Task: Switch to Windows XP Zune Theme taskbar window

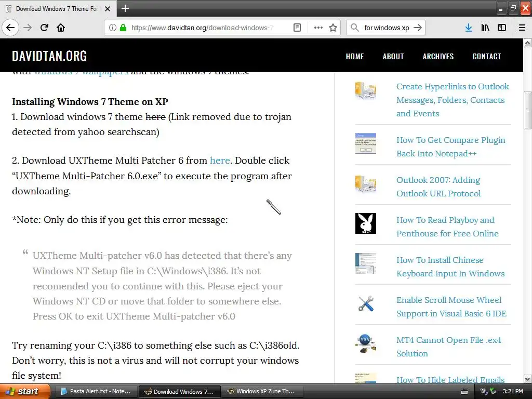Action: click(x=261, y=392)
